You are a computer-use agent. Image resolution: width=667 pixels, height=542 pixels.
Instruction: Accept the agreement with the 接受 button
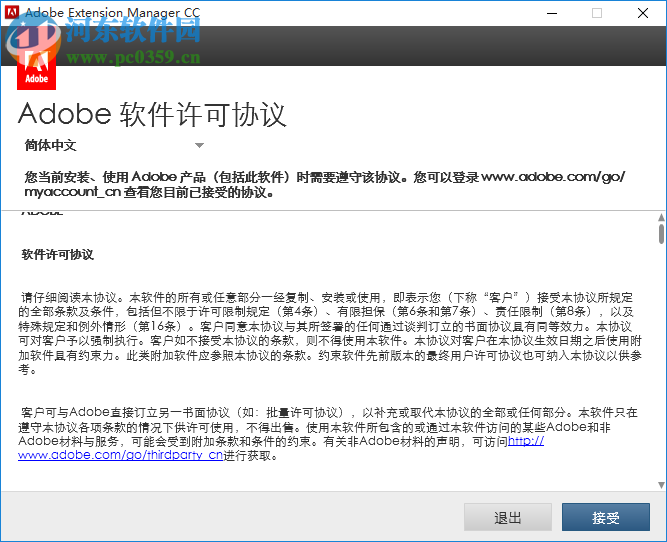[x=605, y=517]
